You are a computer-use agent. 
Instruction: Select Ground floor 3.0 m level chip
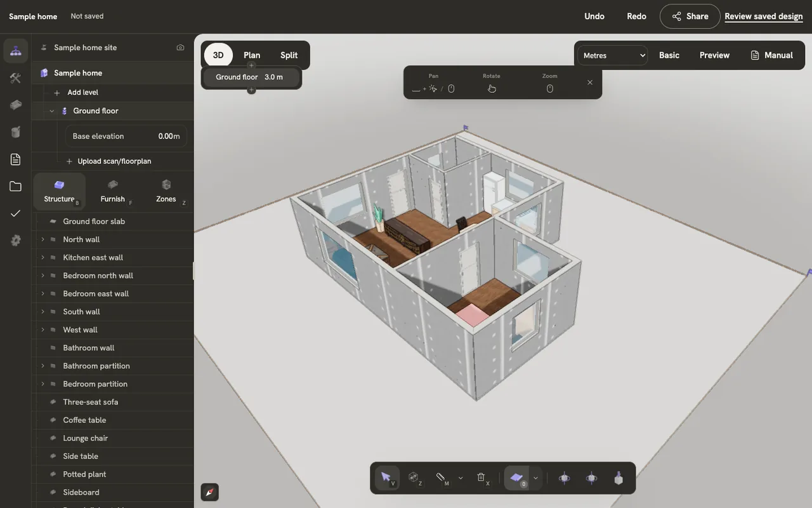tap(251, 77)
